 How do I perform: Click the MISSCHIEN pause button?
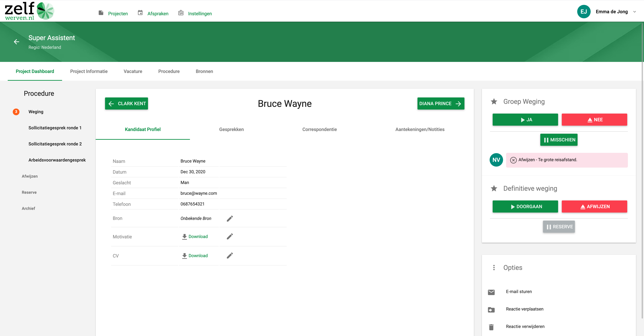click(x=559, y=140)
